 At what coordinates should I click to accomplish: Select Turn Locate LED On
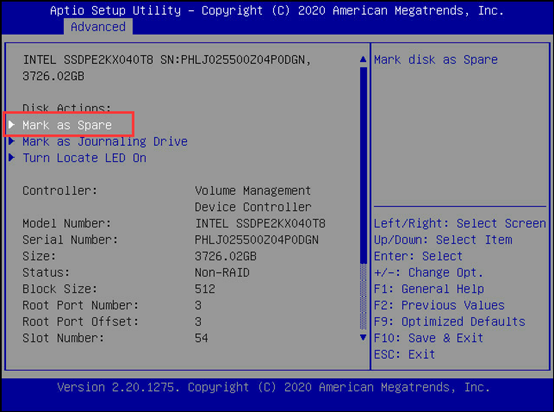[x=84, y=158]
